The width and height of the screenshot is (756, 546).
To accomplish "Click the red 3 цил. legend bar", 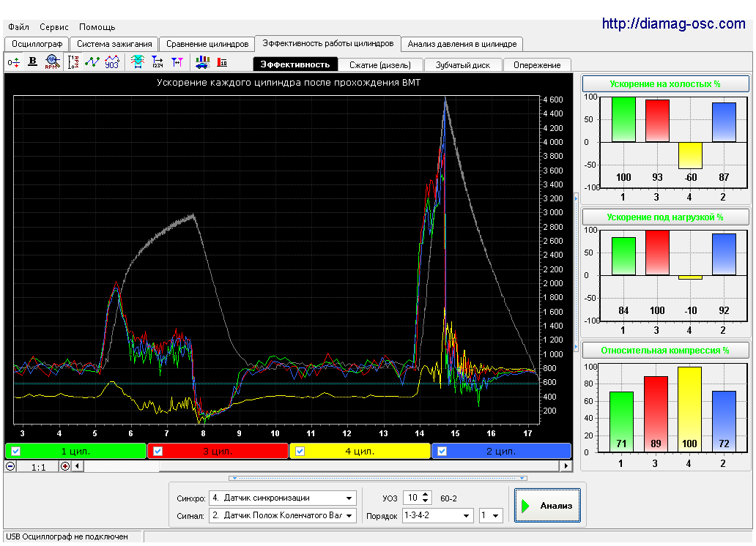I will click(218, 451).
